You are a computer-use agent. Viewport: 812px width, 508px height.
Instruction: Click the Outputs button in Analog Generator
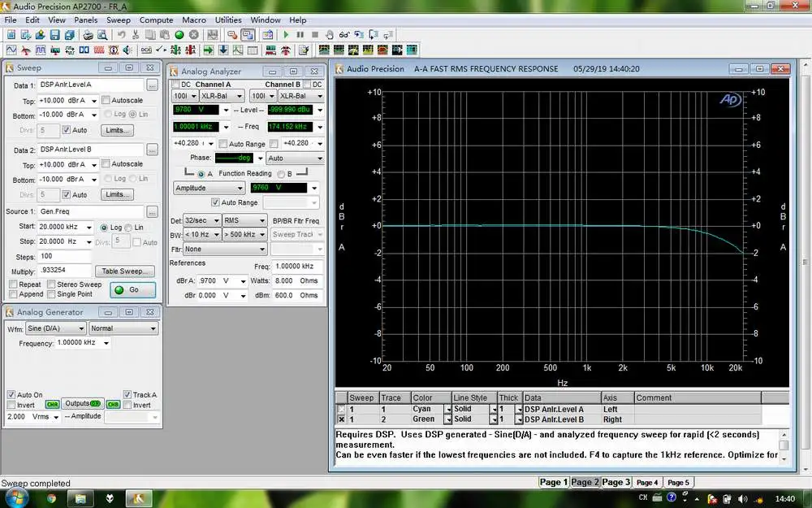(x=82, y=404)
